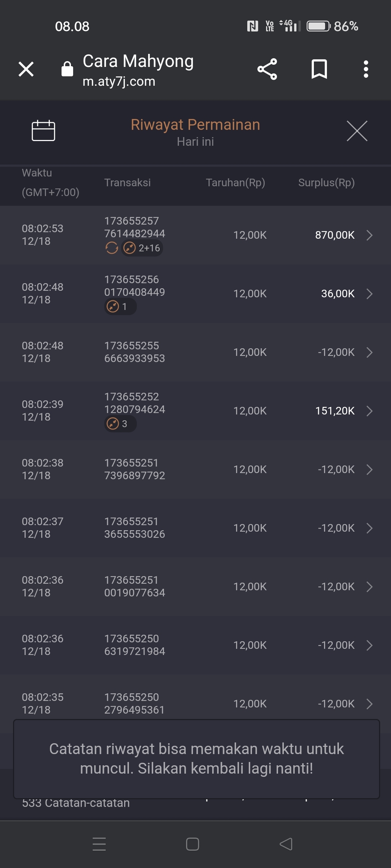This screenshot has width=391, height=868.
Task: Open transaction 1736552513655553026 entry
Action: 135,528
